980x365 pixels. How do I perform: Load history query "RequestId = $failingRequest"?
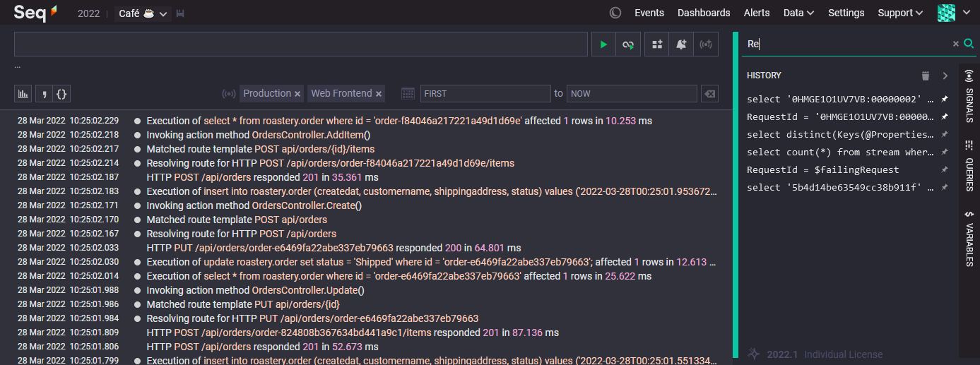tap(823, 169)
